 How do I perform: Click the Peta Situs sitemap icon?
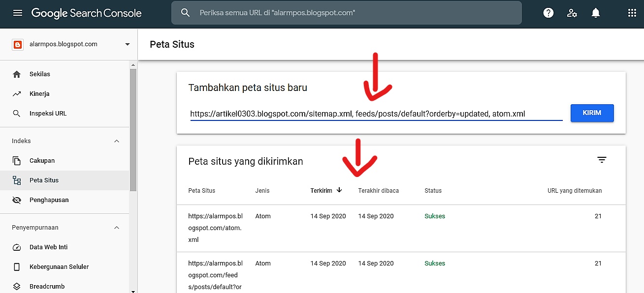point(17,180)
